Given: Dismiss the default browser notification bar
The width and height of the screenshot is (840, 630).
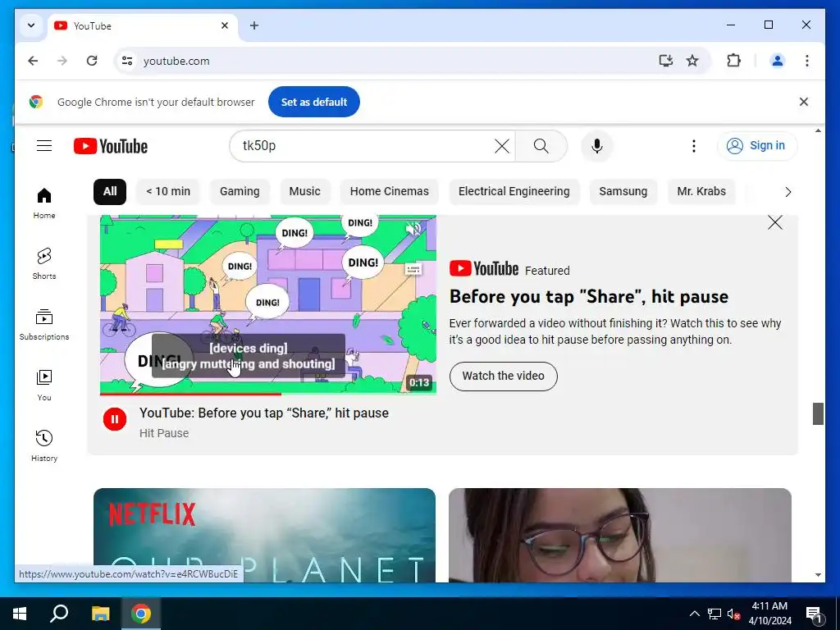Looking at the screenshot, I should [x=804, y=102].
